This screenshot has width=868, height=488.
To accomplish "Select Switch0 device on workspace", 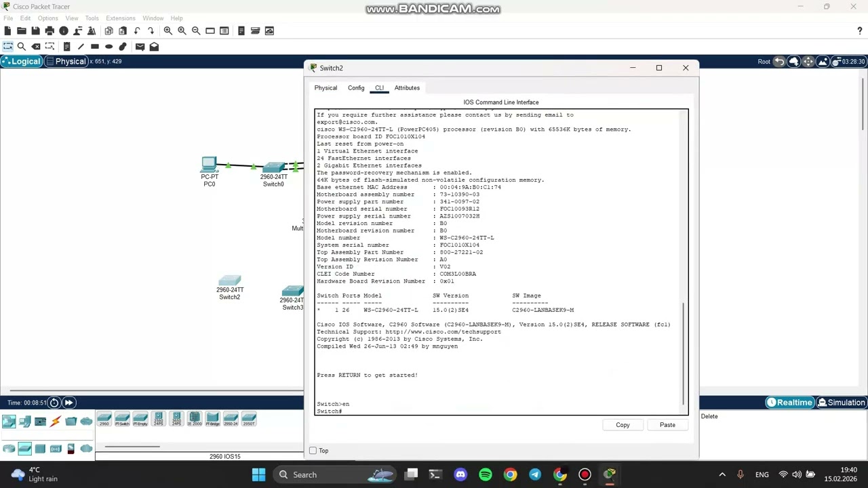I will coord(273,174).
